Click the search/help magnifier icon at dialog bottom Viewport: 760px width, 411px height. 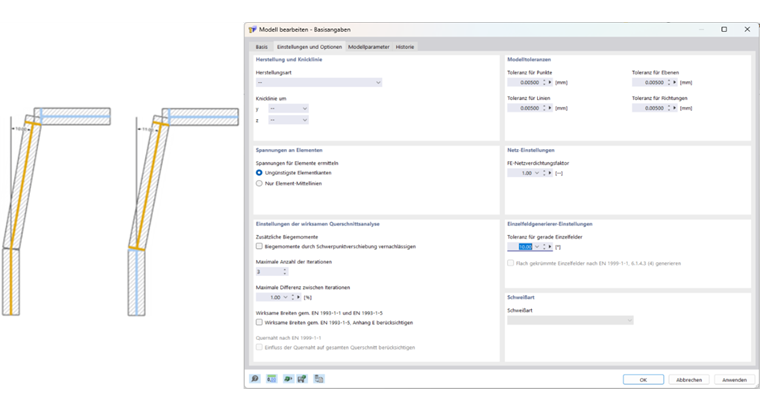coord(255,379)
